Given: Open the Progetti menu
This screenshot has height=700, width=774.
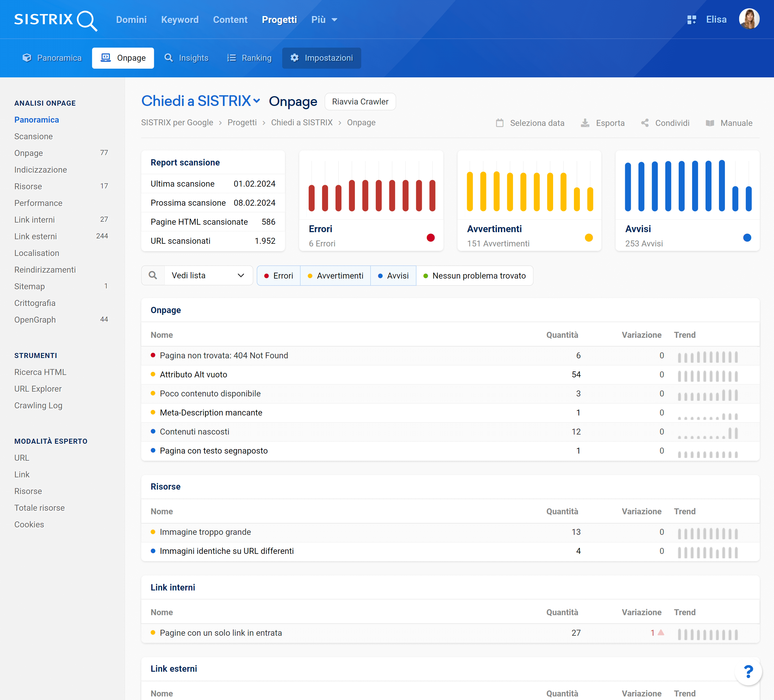Looking at the screenshot, I should (280, 20).
